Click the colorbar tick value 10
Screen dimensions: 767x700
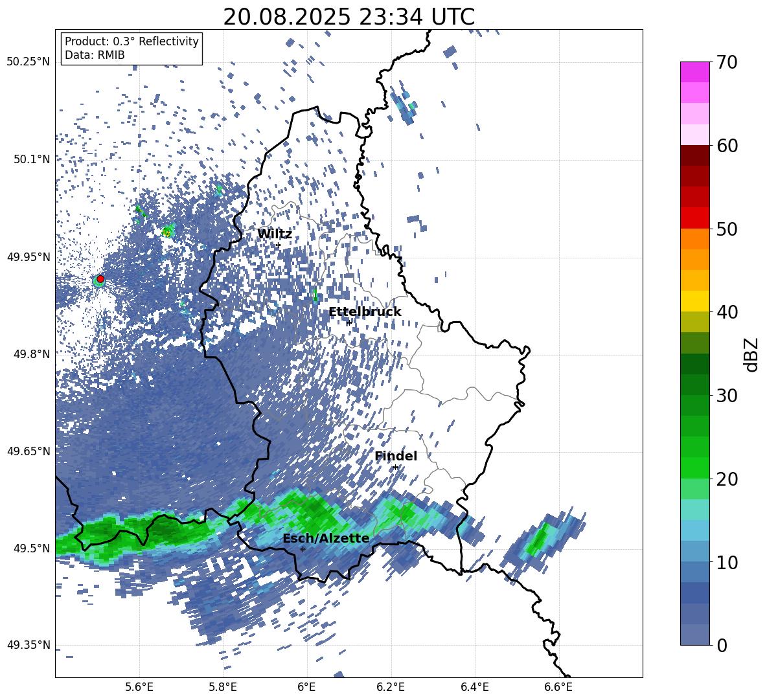pyautogui.click(x=727, y=562)
